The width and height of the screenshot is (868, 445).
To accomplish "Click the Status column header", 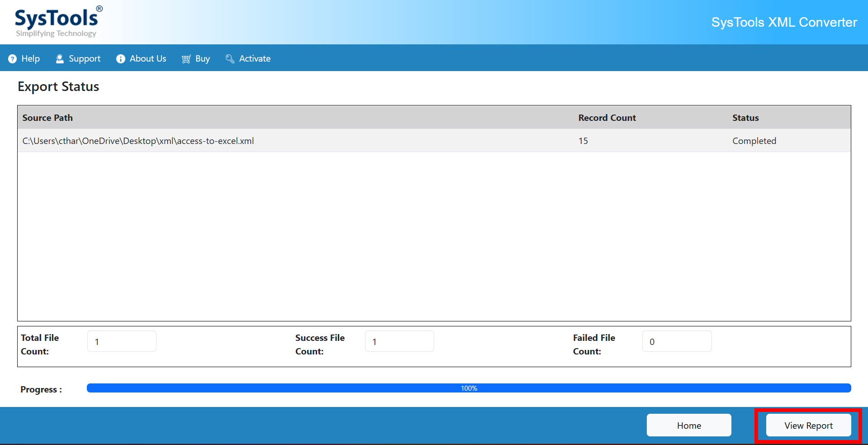I will 745,118.
